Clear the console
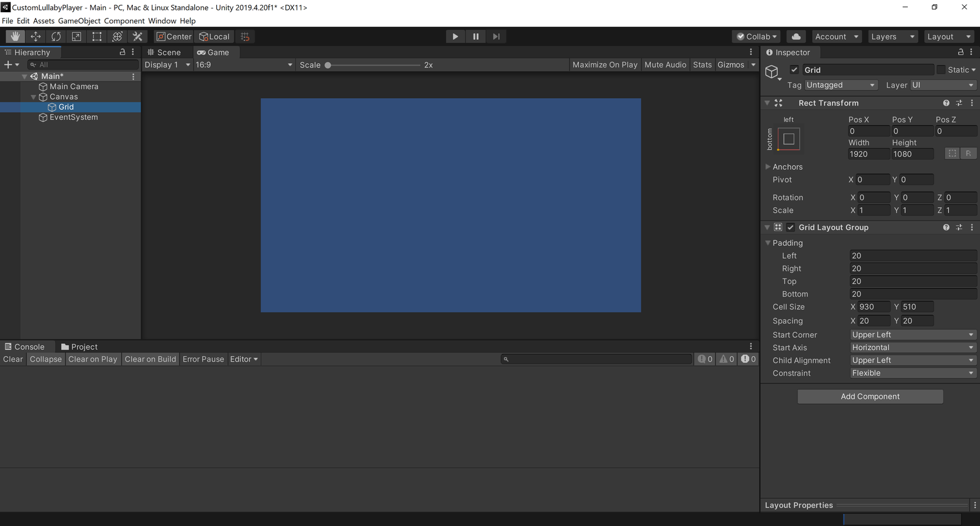 [13, 359]
